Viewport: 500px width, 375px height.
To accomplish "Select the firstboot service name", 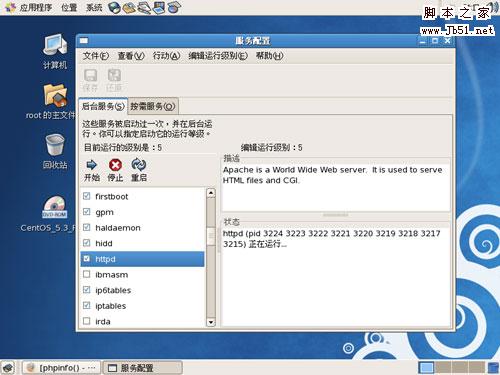I will pos(112,196).
